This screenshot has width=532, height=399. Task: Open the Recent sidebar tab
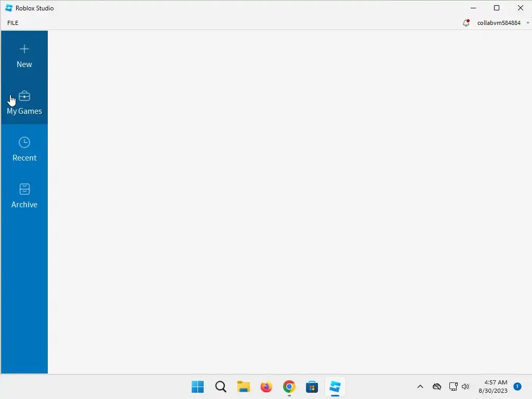(24, 148)
